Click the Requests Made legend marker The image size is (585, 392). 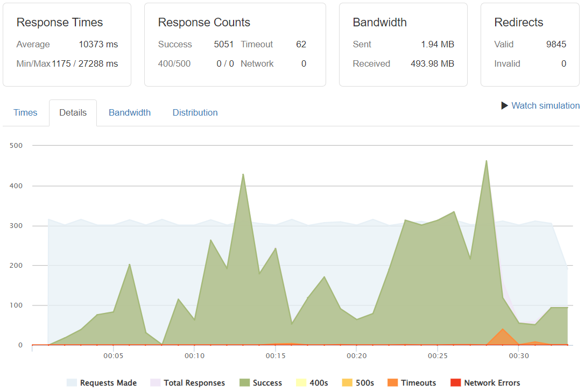pos(71,382)
